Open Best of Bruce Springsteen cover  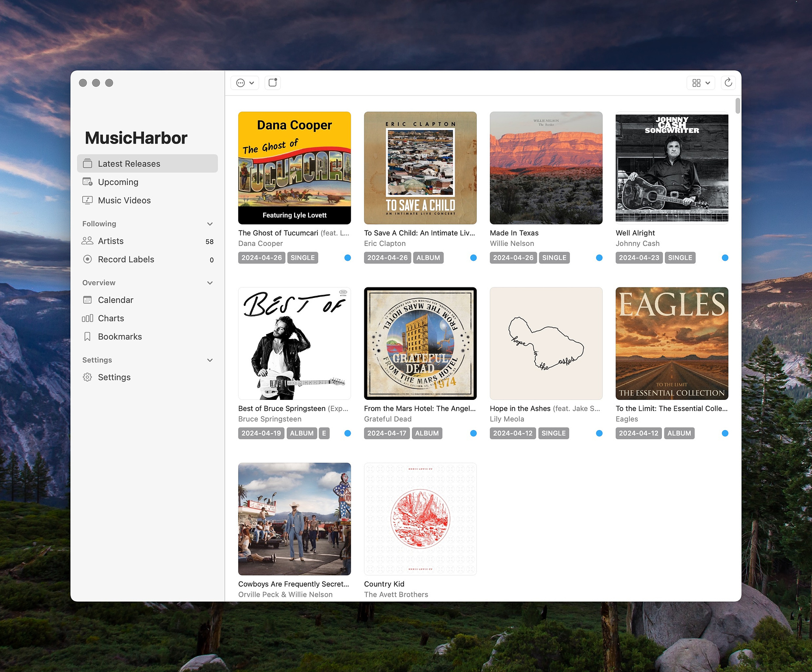tap(295, 343)
